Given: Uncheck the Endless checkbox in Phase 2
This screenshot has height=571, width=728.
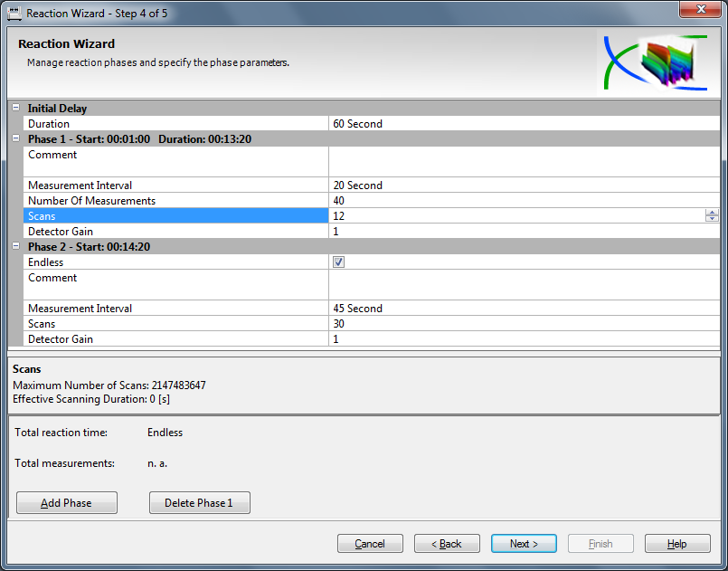Looking at the screenshot, I should click(338, 262).
